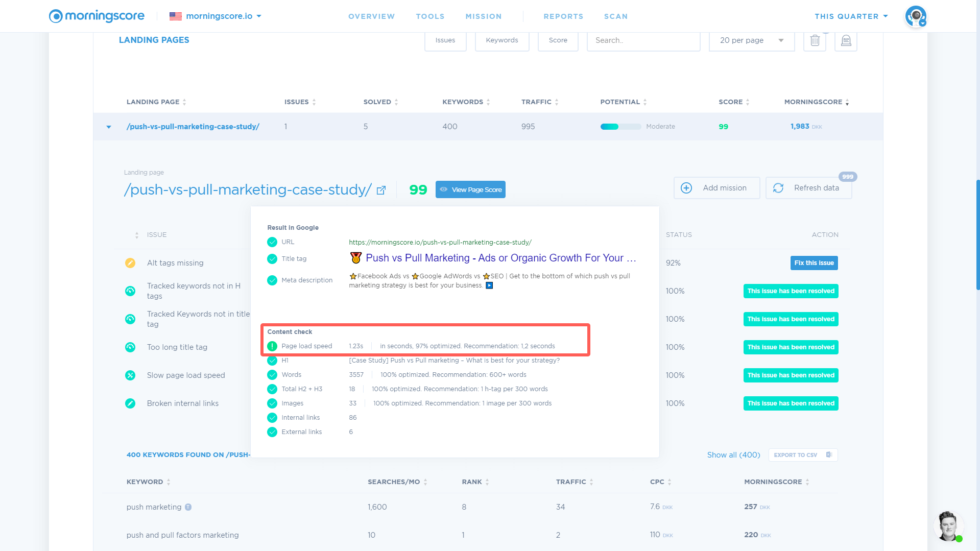The height and width of the screenshot is (551, 980).
Task: Click the info icon beside push marketing
Action: point(188,507)
